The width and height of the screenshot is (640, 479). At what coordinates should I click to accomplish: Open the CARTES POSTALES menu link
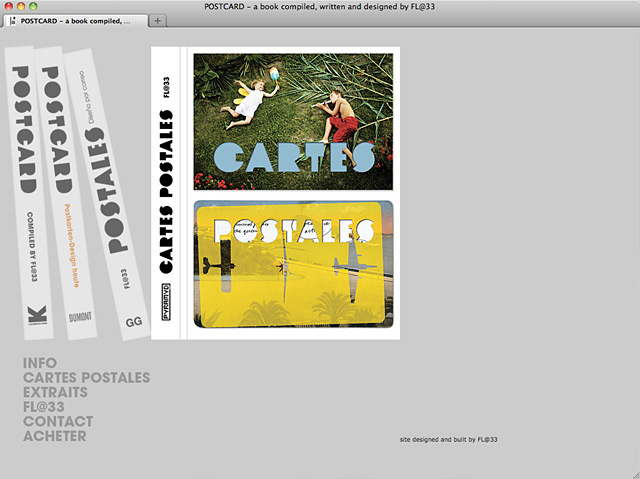tap(87, 377)
